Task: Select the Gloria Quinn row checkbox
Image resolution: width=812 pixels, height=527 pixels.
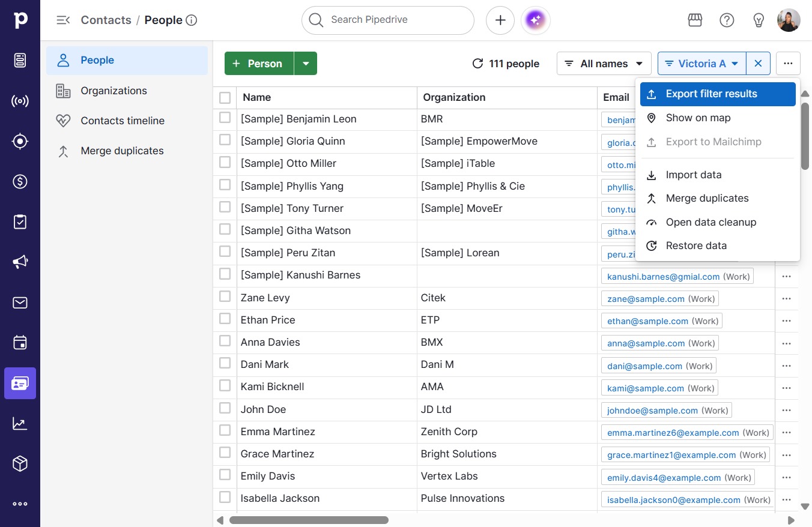Action: tap(225, 140)
